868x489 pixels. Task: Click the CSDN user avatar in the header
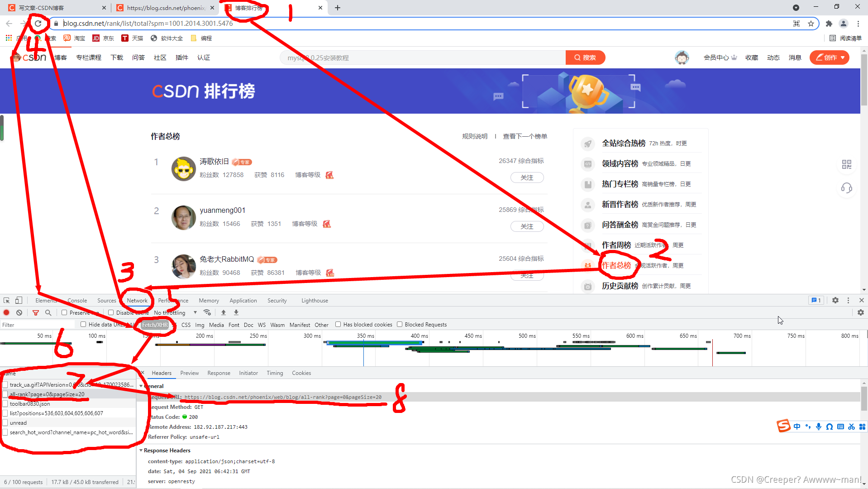tap(682, 58)
